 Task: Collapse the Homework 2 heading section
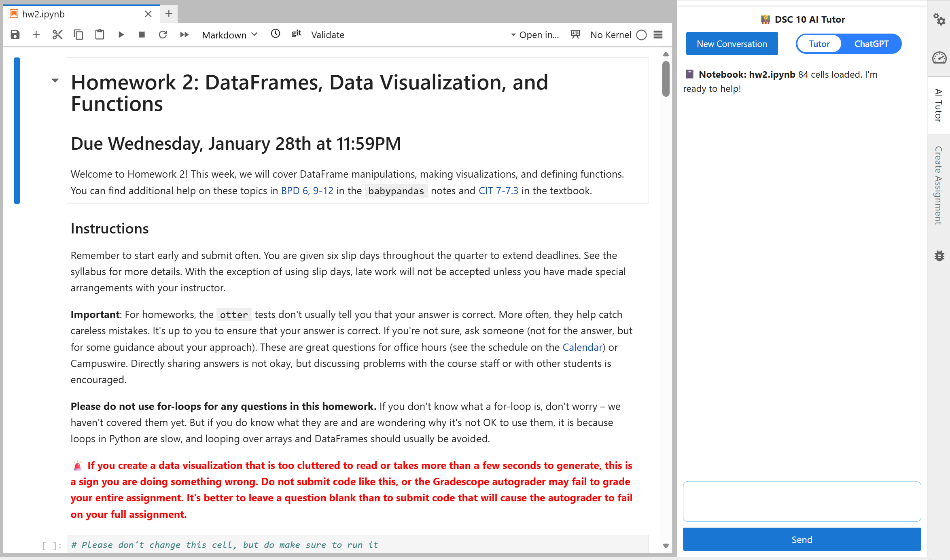tap(55, 81)
